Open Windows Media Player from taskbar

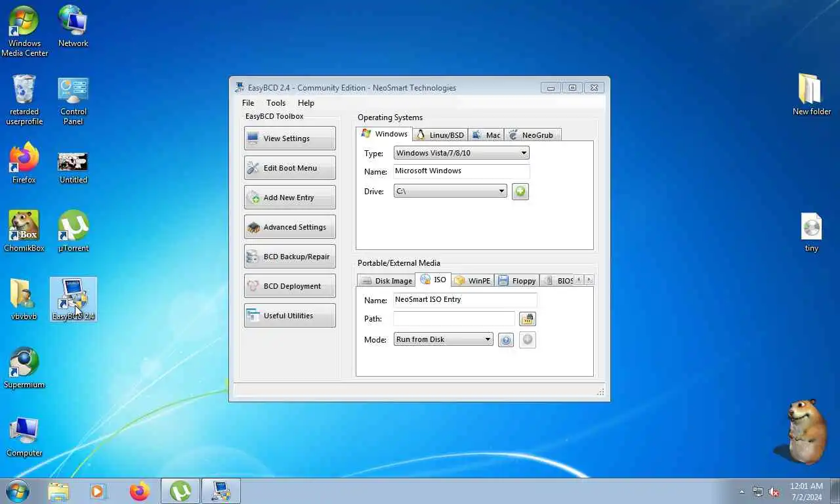pyautogui.click(x=98, y=491)
